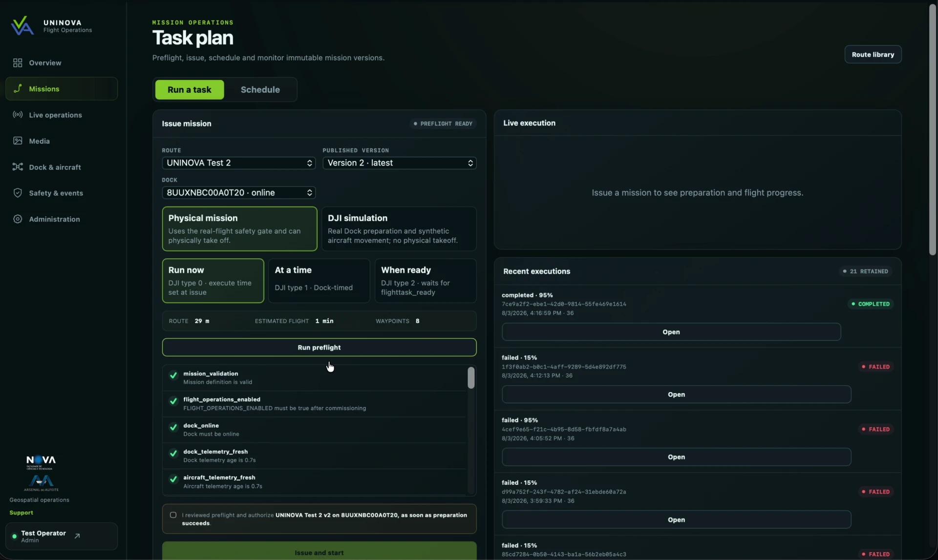This screenshot has width=938, height=560.
Task: Switch to the Run a task tab
Action: click(190, 90)
